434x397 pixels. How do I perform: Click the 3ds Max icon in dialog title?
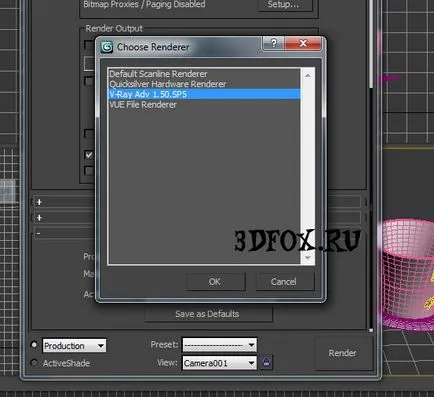tap(107, 47)
